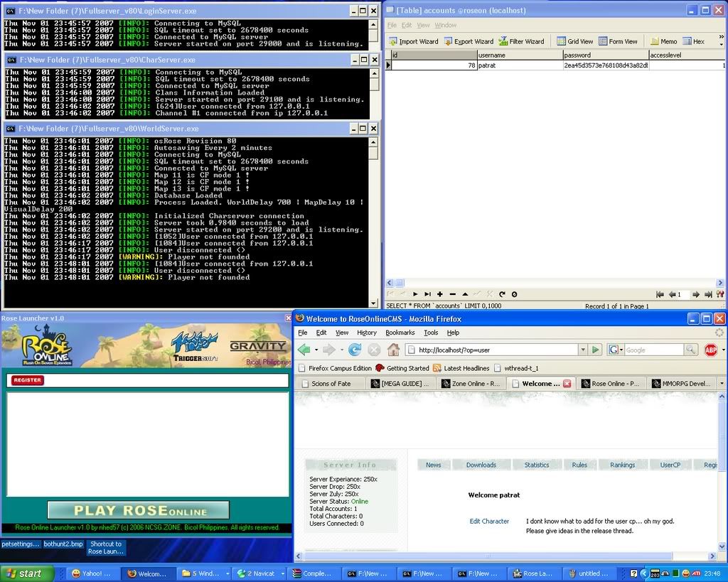Screen dimensions: 728x582
Task: Click the refresh icon in record navigator
Action: pyautogui.click(x=502, y=294)
